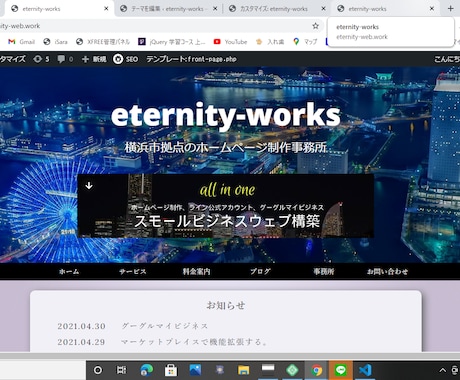
Task: Close the first eternity-works tab
Action: [106, 9]
